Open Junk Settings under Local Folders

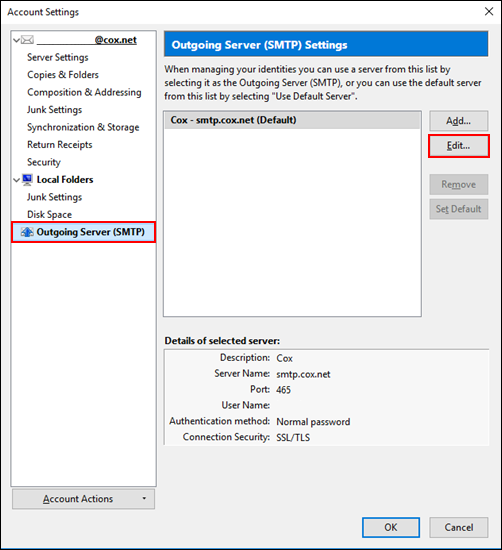[54, 197]
